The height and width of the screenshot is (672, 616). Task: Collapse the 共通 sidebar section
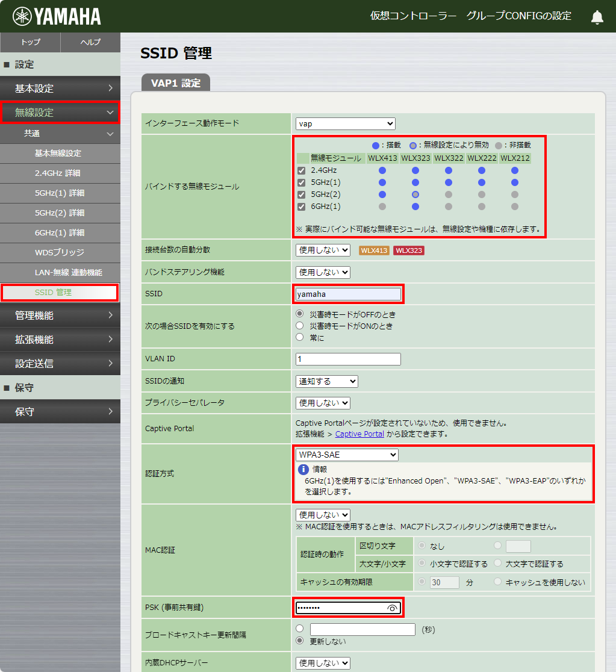(x=60, y=133)
